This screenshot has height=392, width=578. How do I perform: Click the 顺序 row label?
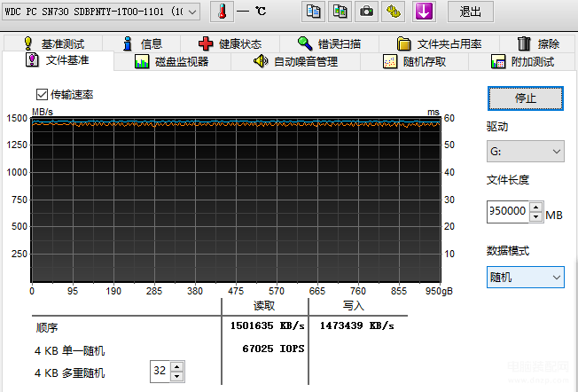(47, 327)
